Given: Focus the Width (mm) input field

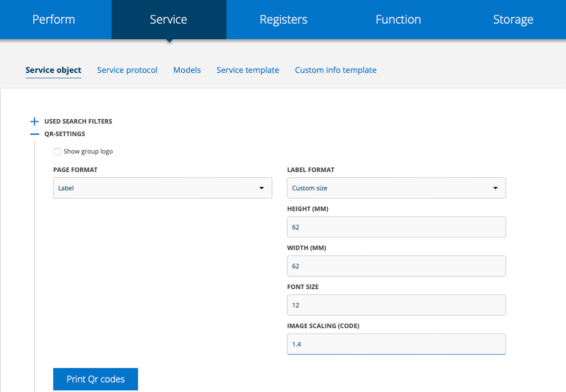Looking at the screenshot, I should (x=396, y=266).
